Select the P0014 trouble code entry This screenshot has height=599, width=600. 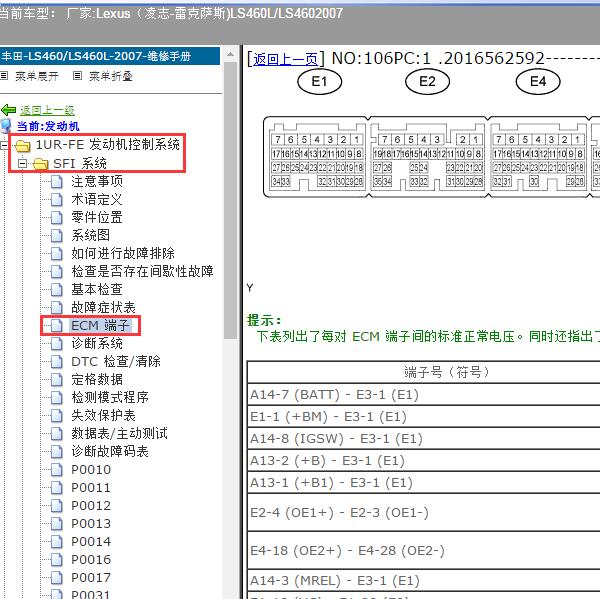[91, 541]
